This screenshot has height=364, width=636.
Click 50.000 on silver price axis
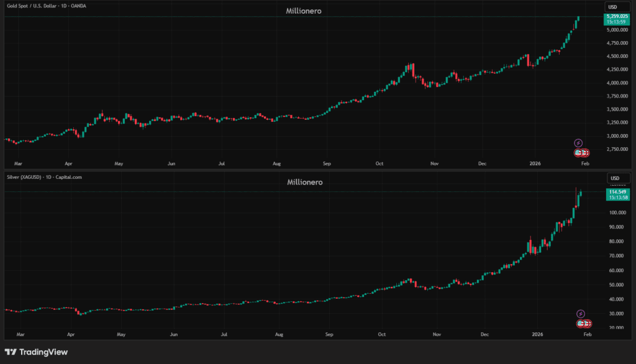tap(616, 285)
